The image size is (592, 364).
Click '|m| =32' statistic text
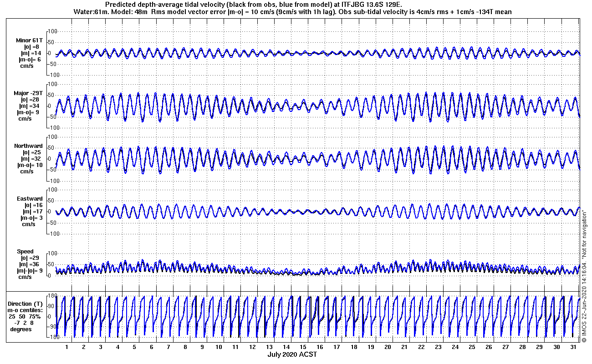(x=31, y=159)
